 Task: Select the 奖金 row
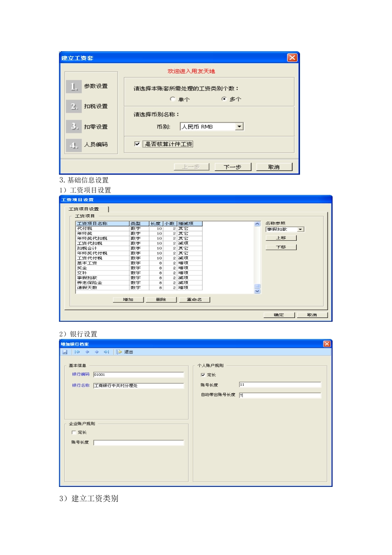139,268
